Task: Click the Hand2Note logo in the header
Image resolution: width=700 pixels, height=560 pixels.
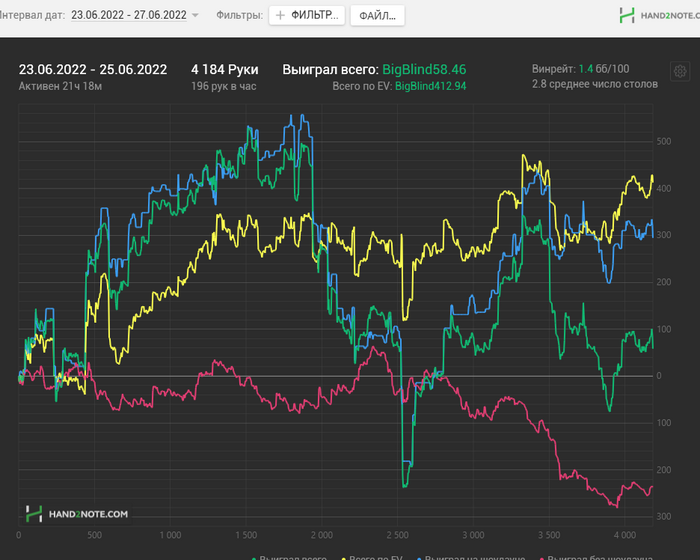Action: [x=659, y=15]
